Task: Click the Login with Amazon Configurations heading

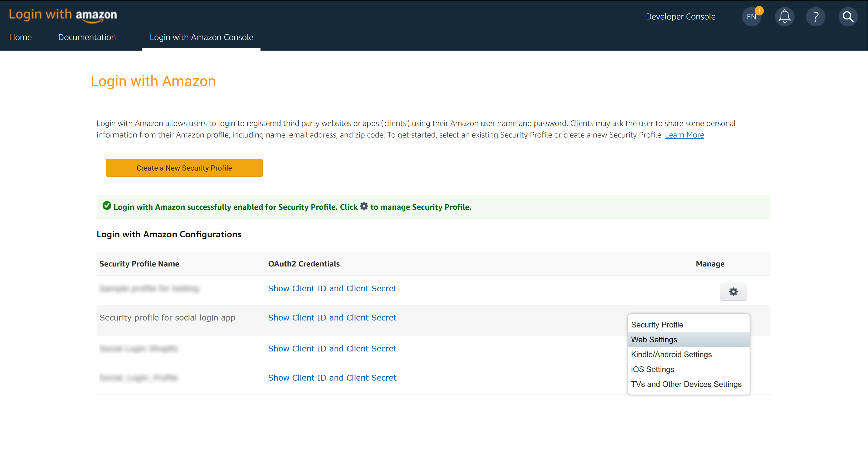Action: tap(169, 234)
